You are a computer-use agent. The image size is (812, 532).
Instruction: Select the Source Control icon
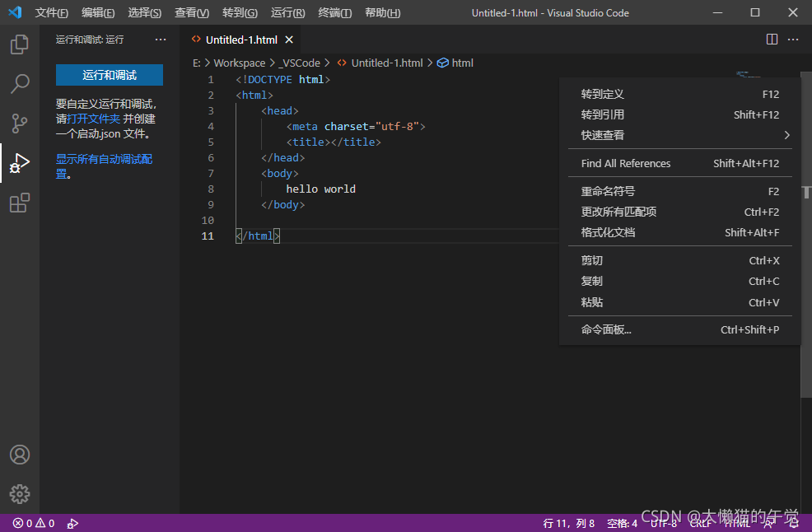(20, 124)
